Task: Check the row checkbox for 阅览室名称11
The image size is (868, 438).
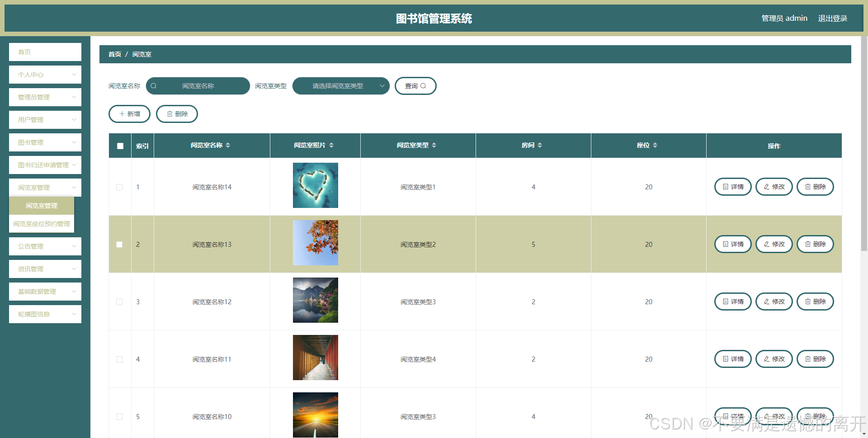Action: [119, 359]
